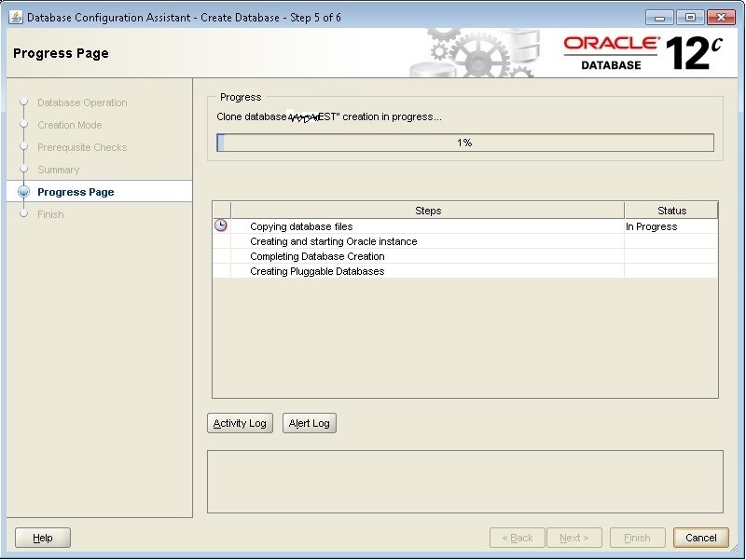This screenshot has height=560, width=746.
Task: Select the 'Copying database files' row
Action: [464, 226]
